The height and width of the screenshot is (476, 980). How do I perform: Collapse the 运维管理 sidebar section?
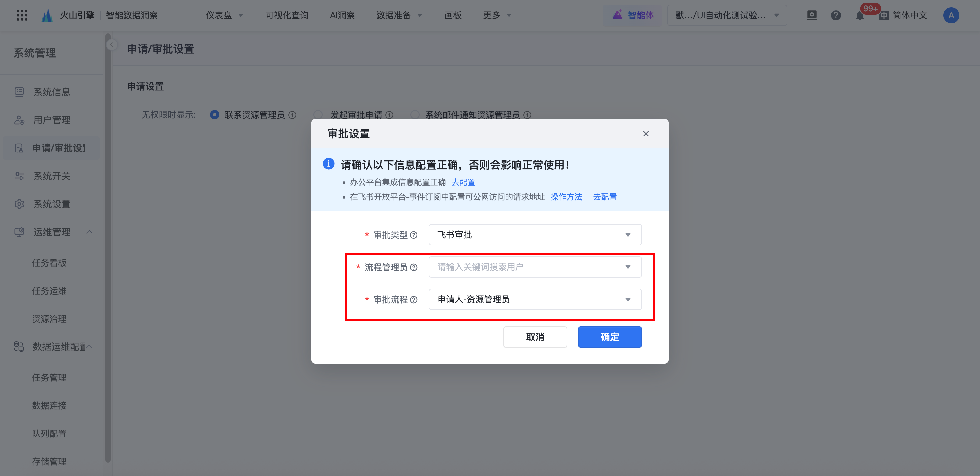click(89, 232)
